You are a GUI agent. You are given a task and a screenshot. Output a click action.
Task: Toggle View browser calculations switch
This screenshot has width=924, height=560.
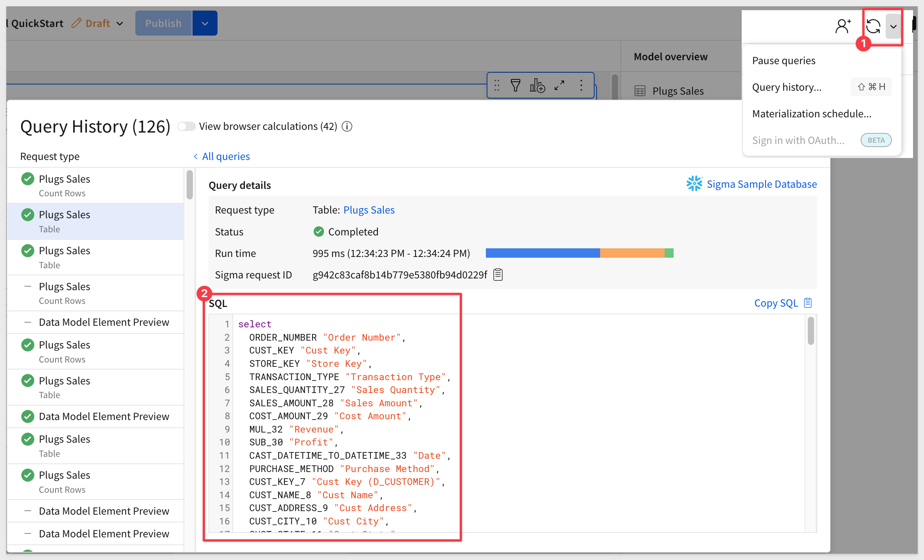coord(186,126)
